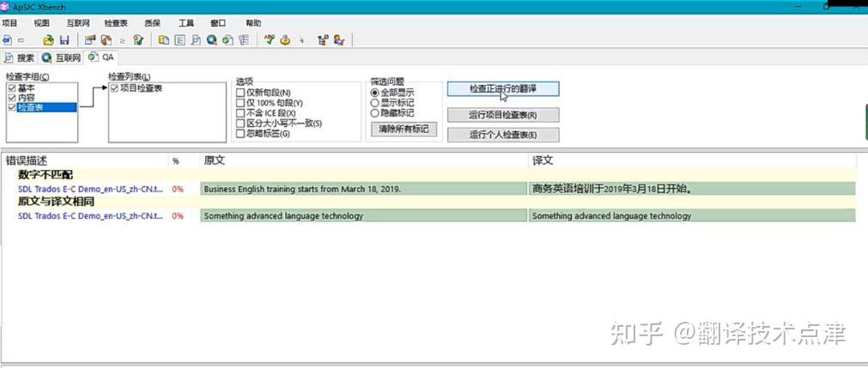This screenshot has width=868, height=368.
Task: Click the ABC spell-check toolbar icon
Action: [270, 39]
